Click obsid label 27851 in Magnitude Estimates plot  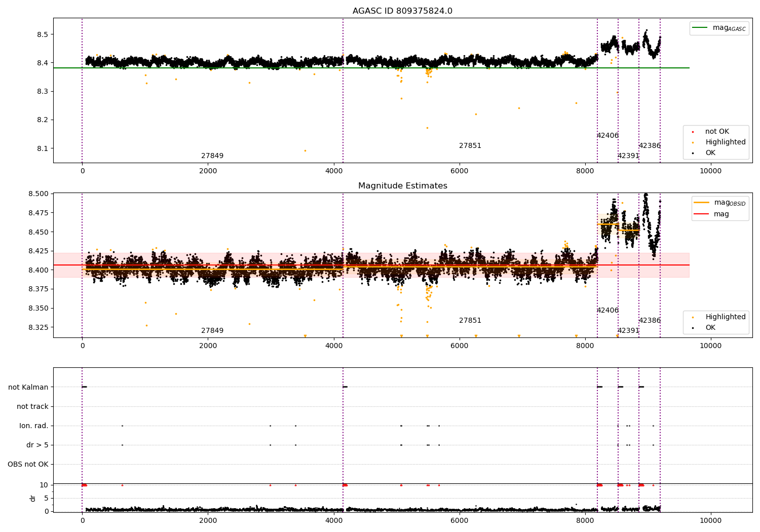point(470,321)
